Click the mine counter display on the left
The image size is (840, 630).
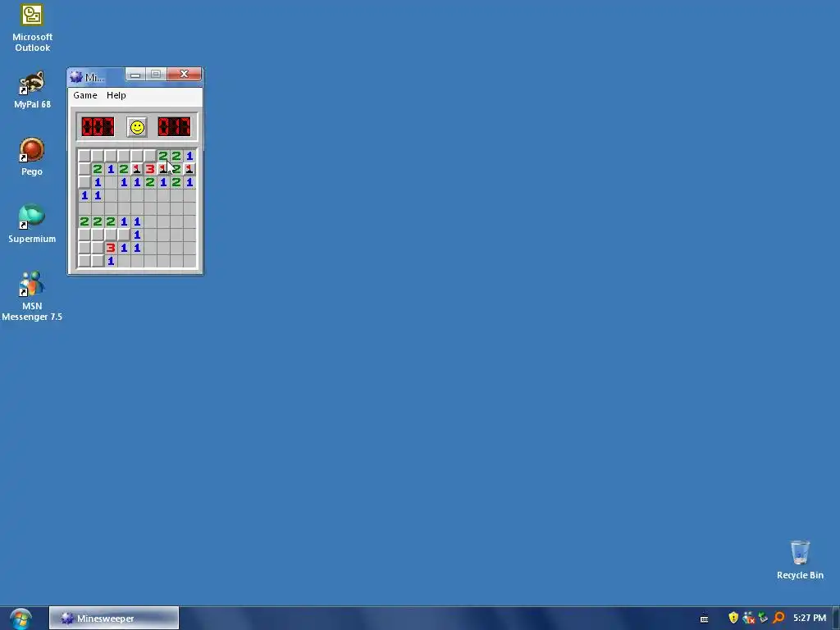pos(98,127)
